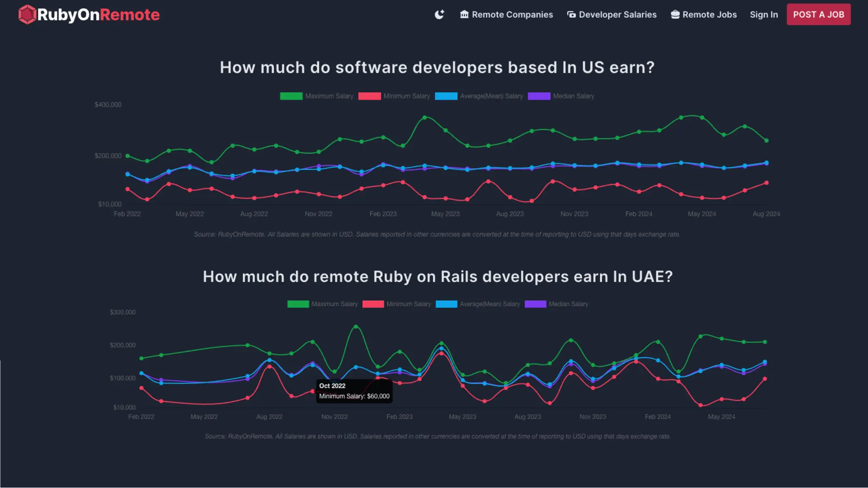Viewport: 868px width, 488px height.
Task: Toggle Minimum Salary legend in UAE chart
Action: tap(408, 304)
